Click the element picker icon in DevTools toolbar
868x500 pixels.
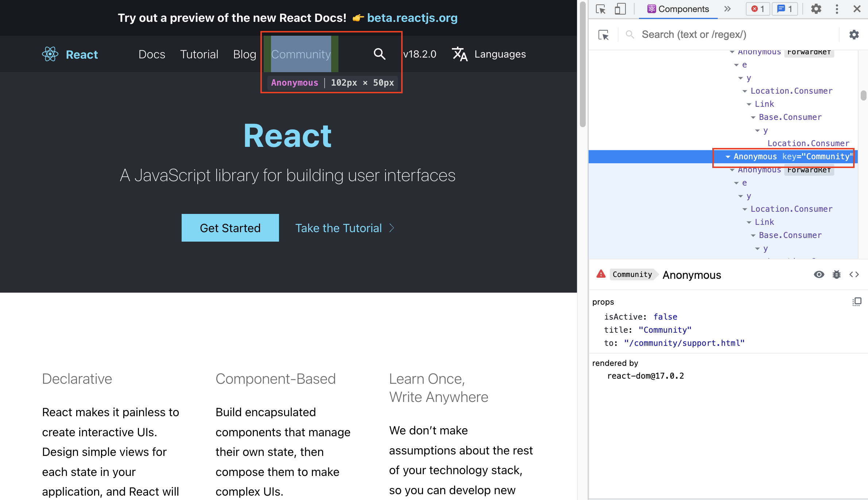601,9
